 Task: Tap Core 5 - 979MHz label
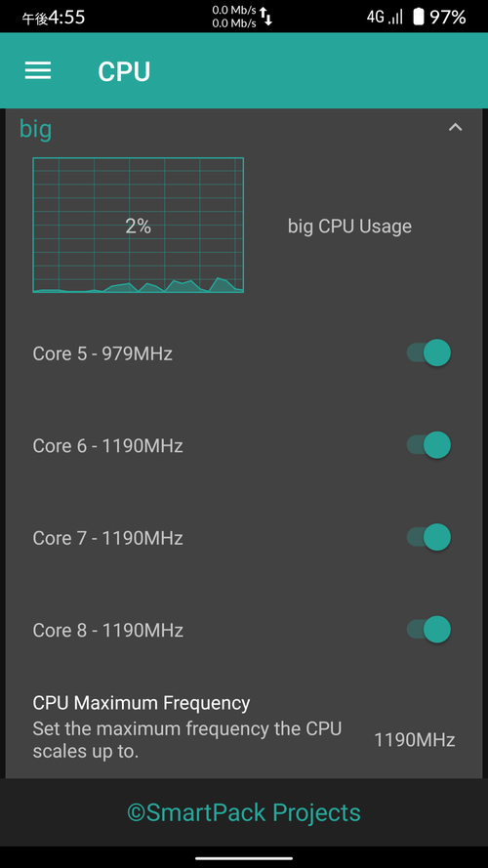102,353
